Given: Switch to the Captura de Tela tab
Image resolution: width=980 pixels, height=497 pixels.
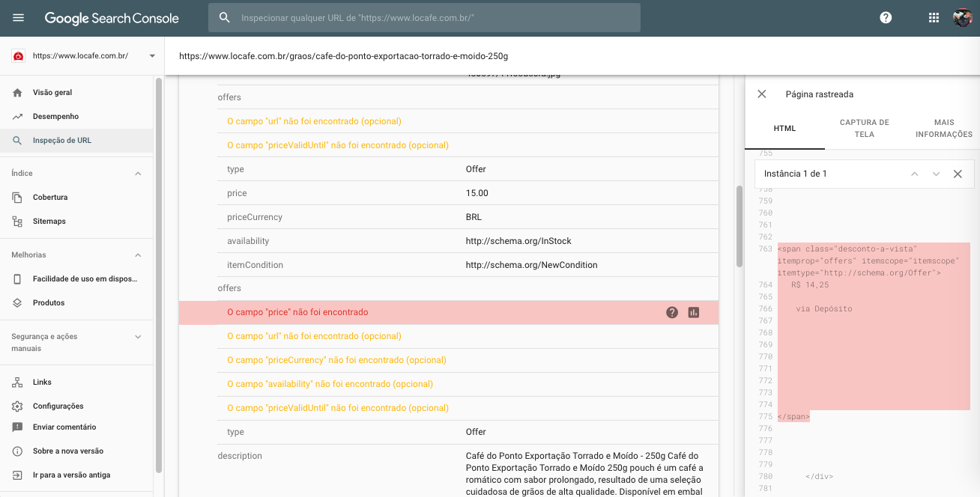Looking at the screenshot, I should tap(864, 129).
